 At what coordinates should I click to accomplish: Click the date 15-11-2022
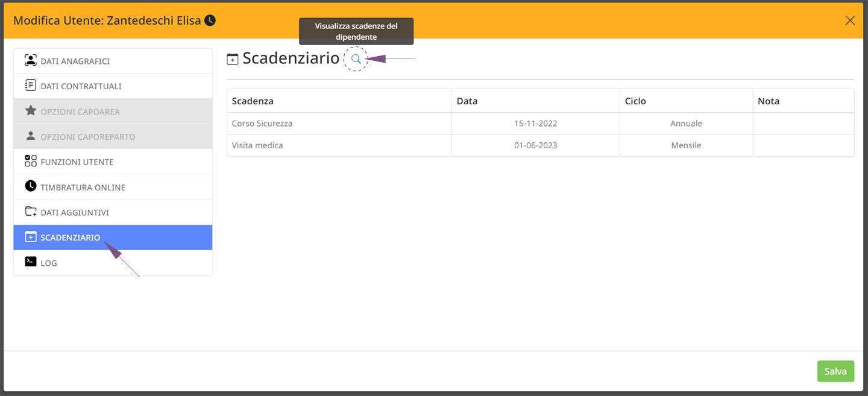point(536,124)
